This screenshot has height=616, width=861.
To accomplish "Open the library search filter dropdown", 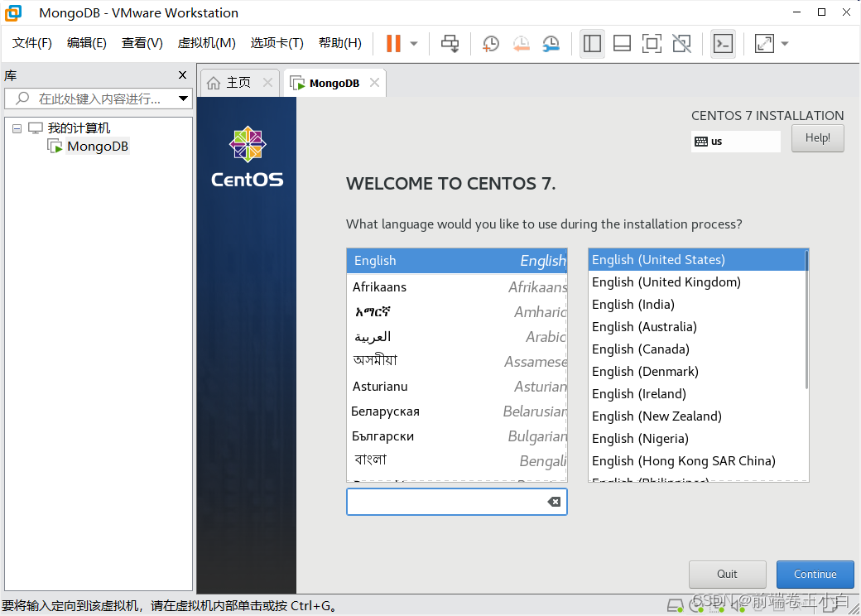I will pos(183,98).
